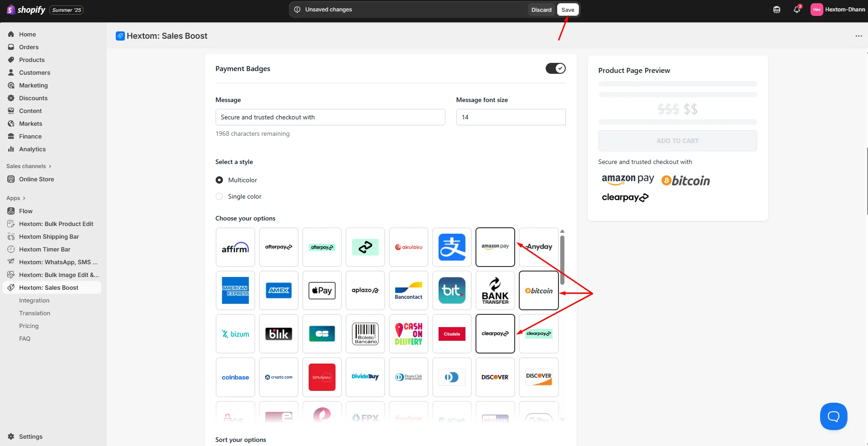Open the three-dot page actions menu
868x446 pixels.
click(x=858, y=36)
